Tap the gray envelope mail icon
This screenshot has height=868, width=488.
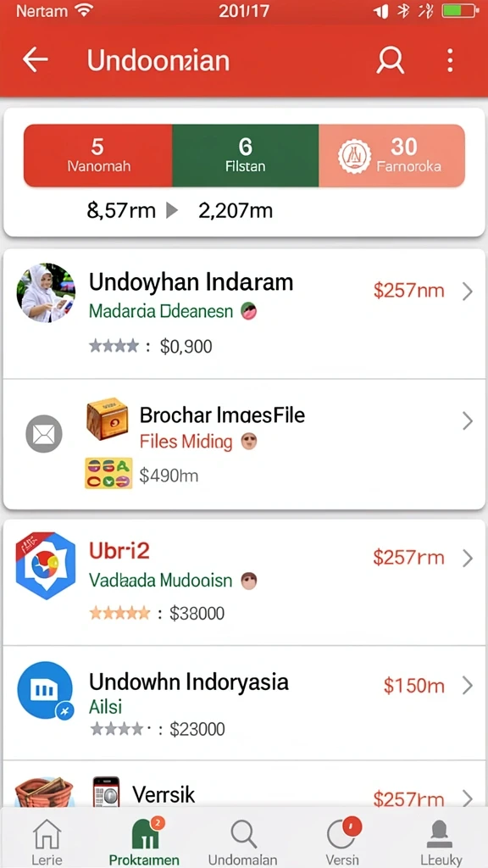(44, 433)
